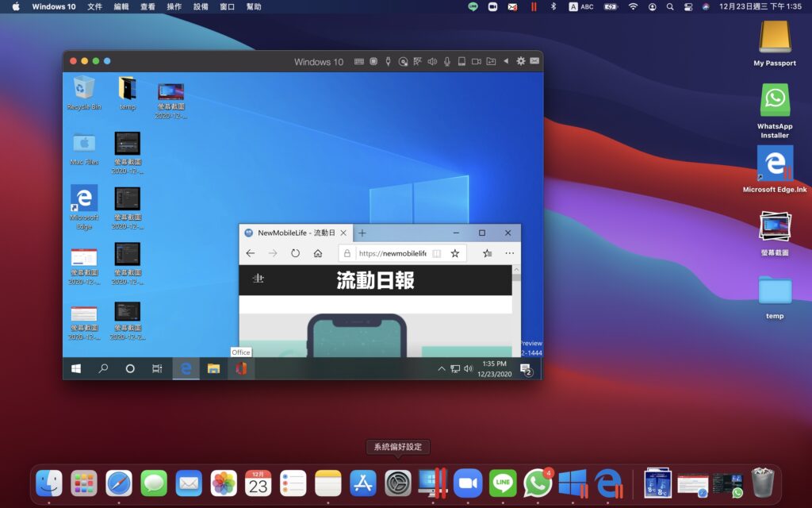Click the CPU chip icon in Parallels toolbar
The width and height of the screenshot is (812, 508).
[373, 61]
